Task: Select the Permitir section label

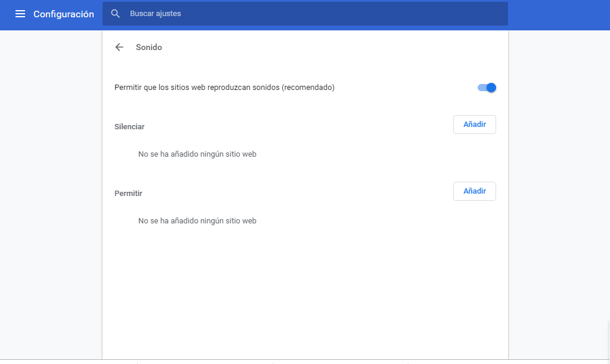Action: coord(128,194)
